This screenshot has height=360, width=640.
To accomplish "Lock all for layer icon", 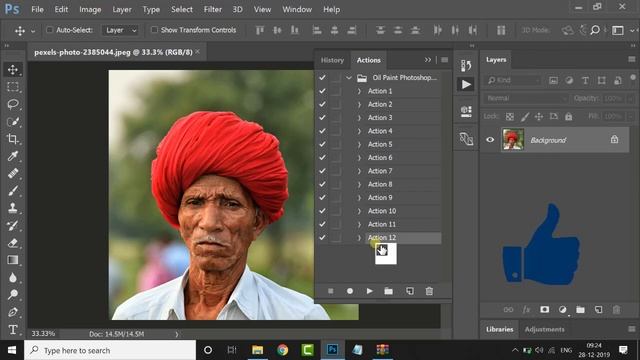I will click(x=569, y=116).
